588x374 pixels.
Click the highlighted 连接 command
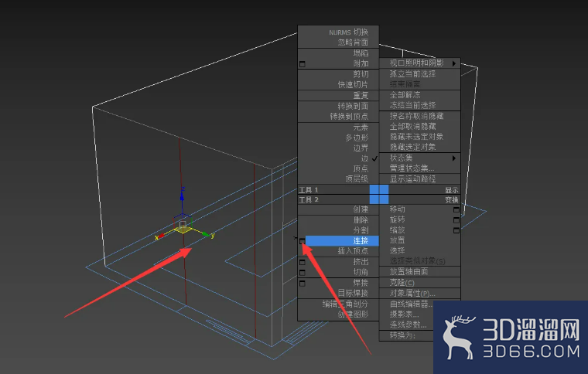(342, 241)
